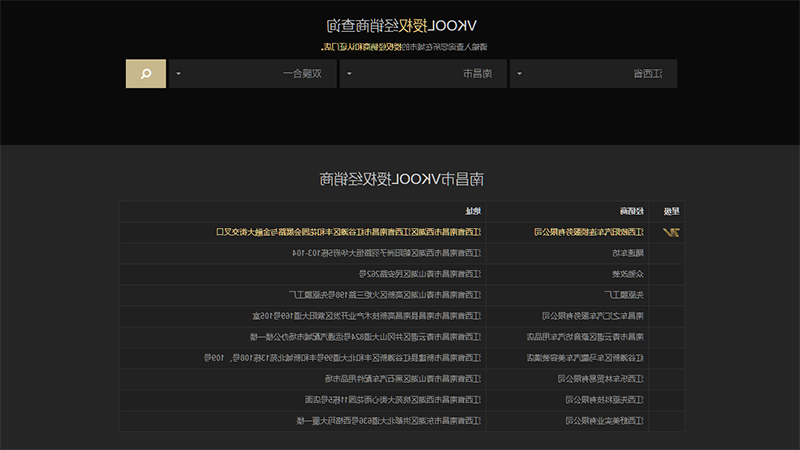Viewport: 800px width, 450px height.
Task: Select the address with 13栋108号、109号
Action: 342,358
